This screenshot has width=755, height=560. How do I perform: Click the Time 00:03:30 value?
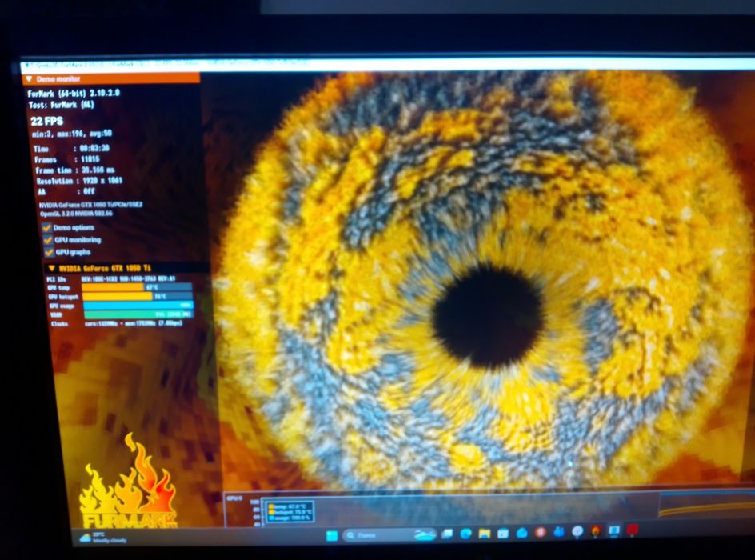point(94,148)
